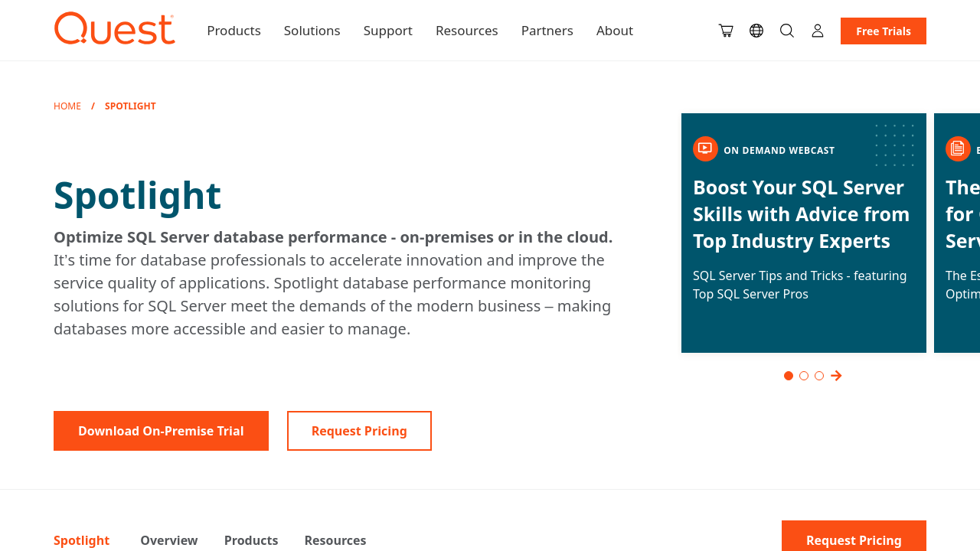Click the on demand webcast play icon
Viewport: 980px width, 551px height.
(x=705, y=148)
